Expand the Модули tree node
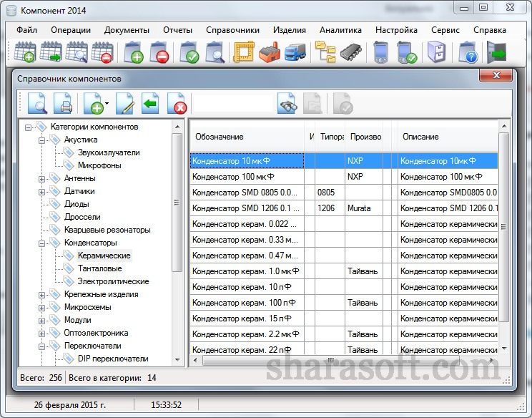Viewport: 532px width, 418px height. 41,321
